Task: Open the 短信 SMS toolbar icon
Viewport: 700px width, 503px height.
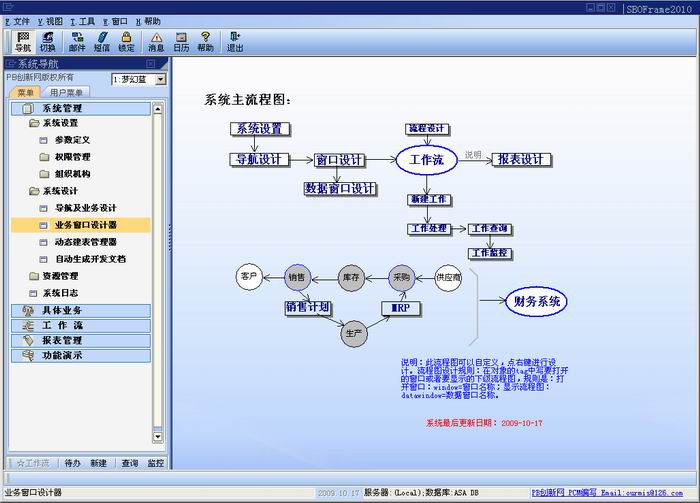Action: pyautogui.click(x=102, y=42)
